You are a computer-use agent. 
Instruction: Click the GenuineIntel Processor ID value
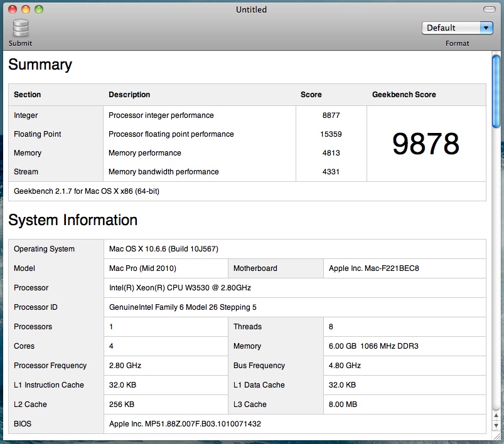click(183, 307)
